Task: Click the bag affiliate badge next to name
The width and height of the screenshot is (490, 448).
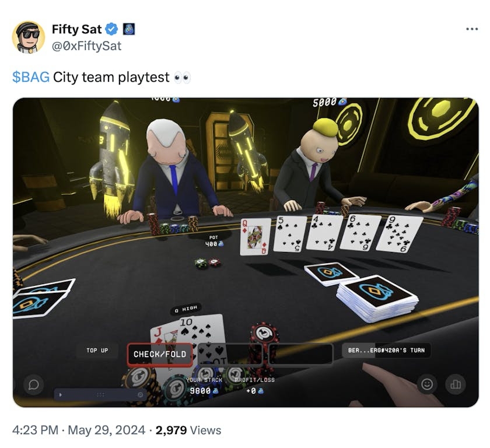Action: (x=128, y=29)
